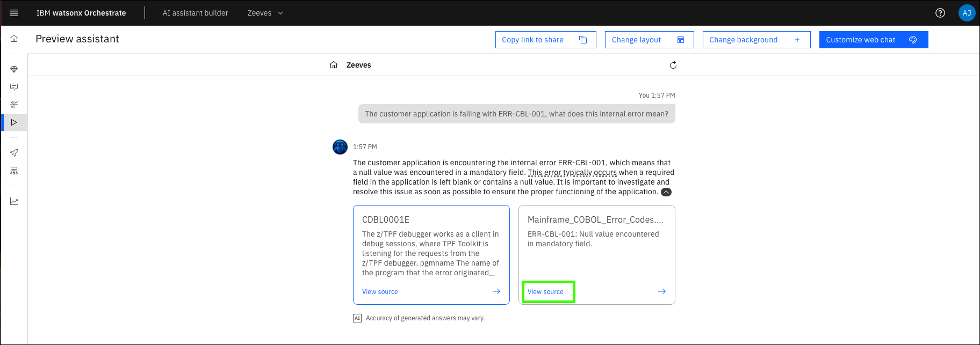
Task: Open the diamond-shaped sidebar icon
Action: [14, 69]
